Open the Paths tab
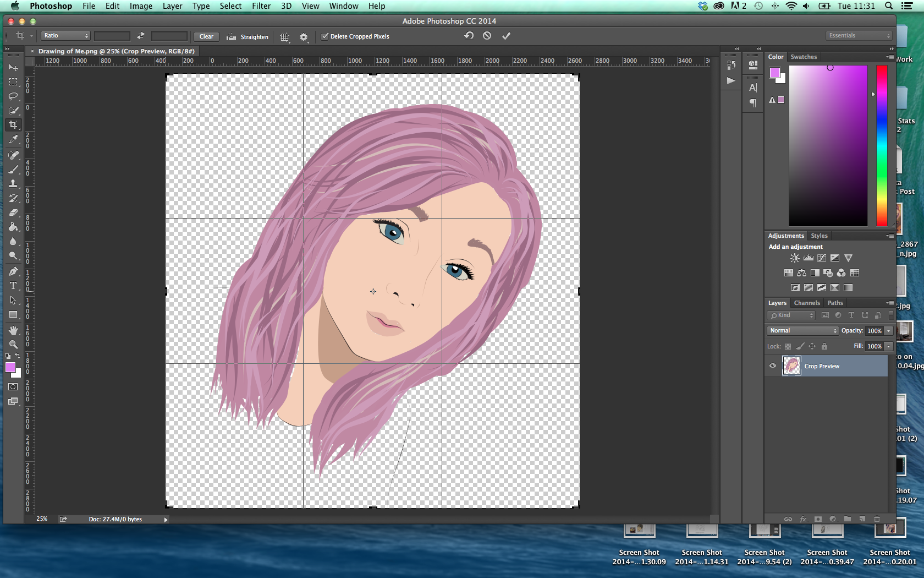Viewport: 924px width, 578px height. (835, 303)
